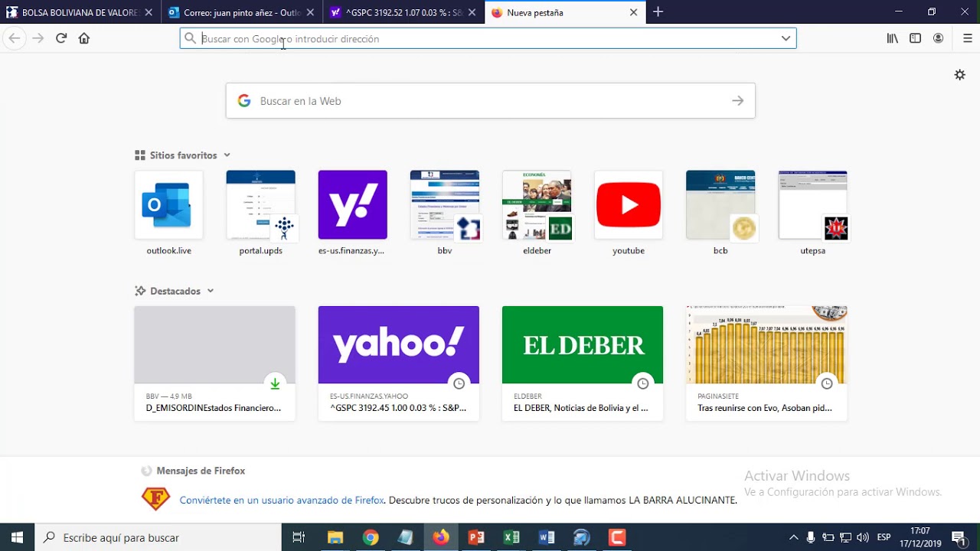This screenshot has width=980, height=551.
Task: Open Excel from the taskbar
Action: pos(511,537)
